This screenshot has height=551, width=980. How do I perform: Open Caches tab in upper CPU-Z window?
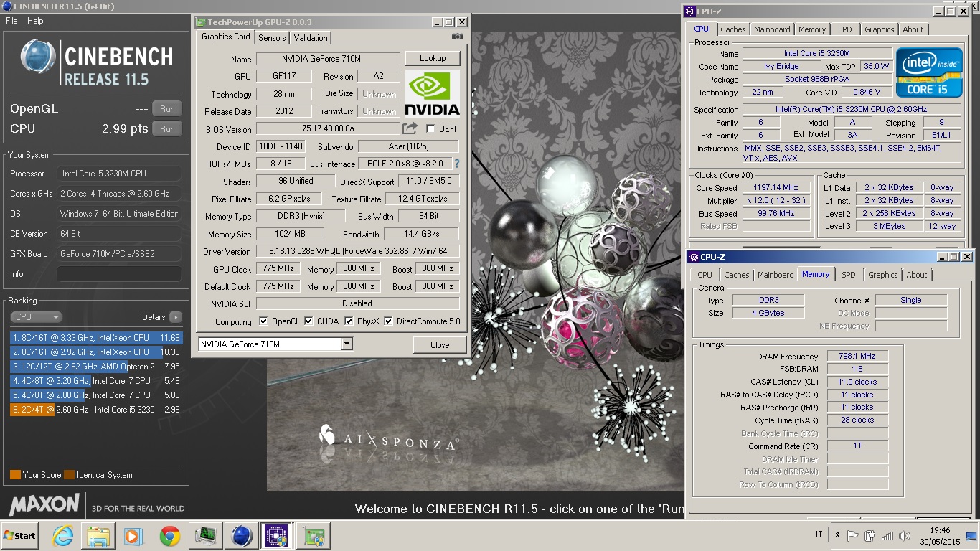(732, 29)
